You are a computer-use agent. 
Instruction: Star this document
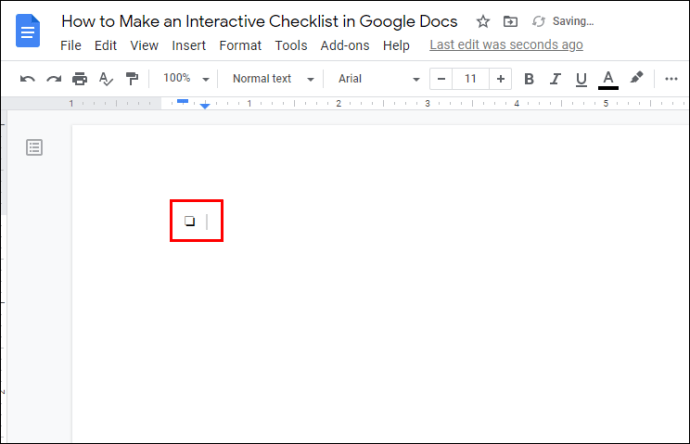point(483,21)
